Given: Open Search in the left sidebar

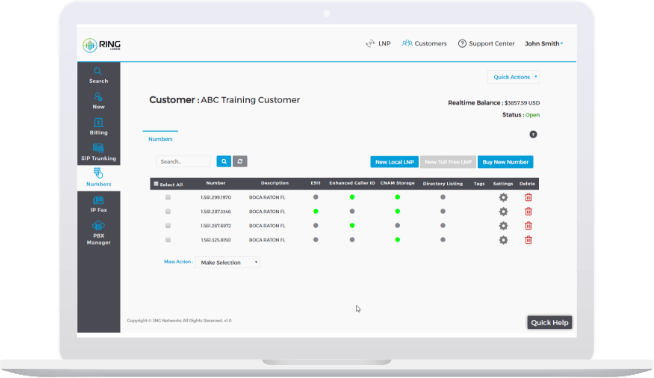Looking at the screenshot, I should 98,76.
